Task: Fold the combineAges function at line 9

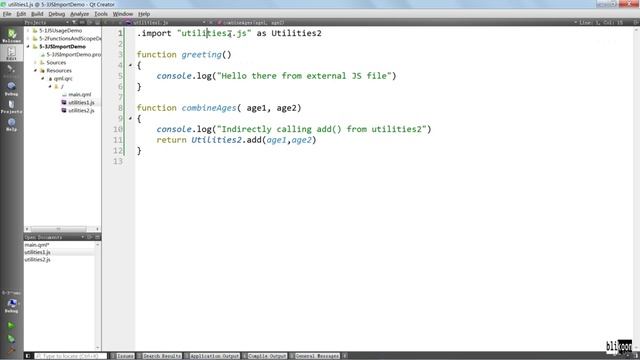Action: [130, 119]
